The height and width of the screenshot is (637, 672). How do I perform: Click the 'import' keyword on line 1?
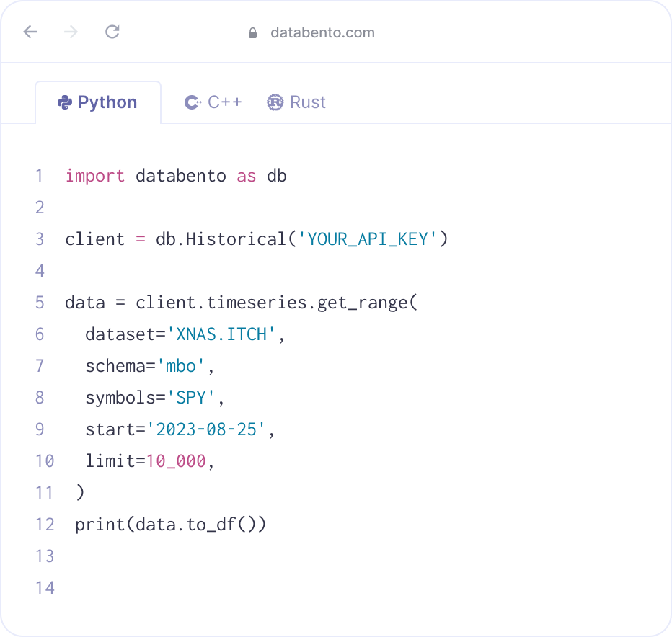(x=95, y=176)
